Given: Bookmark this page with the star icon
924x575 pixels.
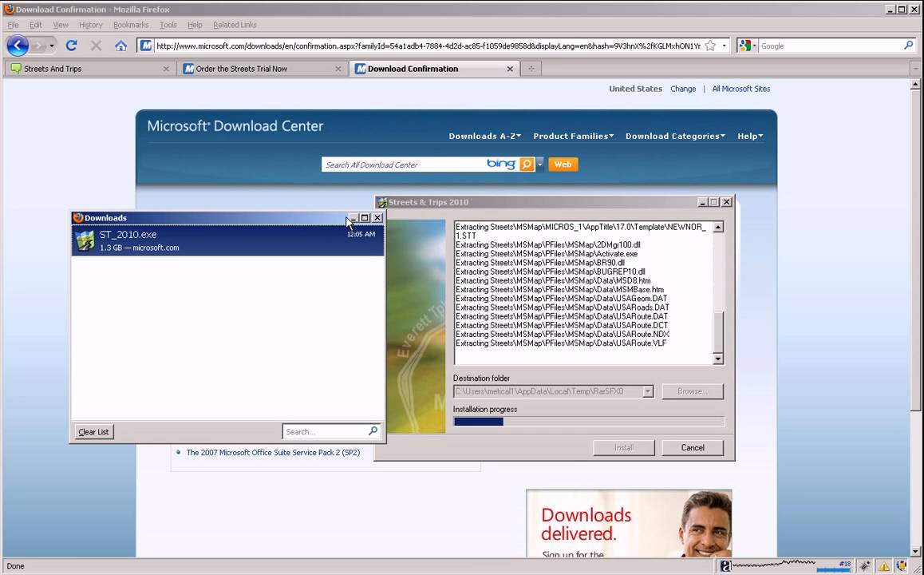Looking at the screenshot, I should (711, 46).
